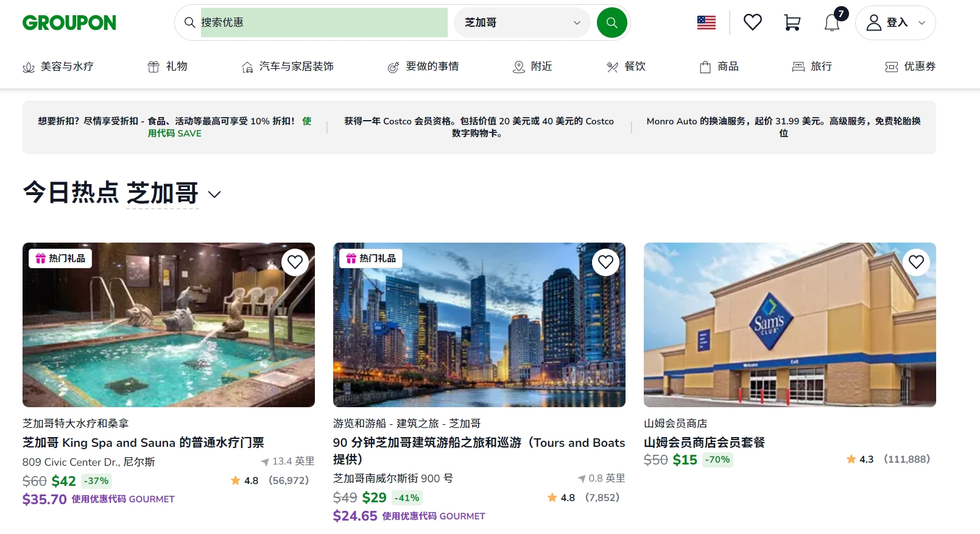Open the Monro Auto oil change promo
Viewport: 980px width, 534px height.
point(783,127)
